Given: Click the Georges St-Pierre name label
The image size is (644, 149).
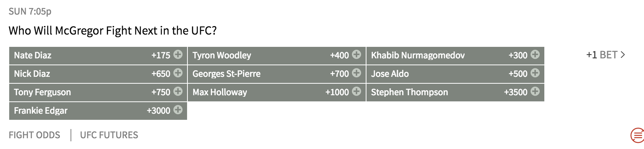Looking at the screenshot, I should pyautogui.click(x=226, y=74).
